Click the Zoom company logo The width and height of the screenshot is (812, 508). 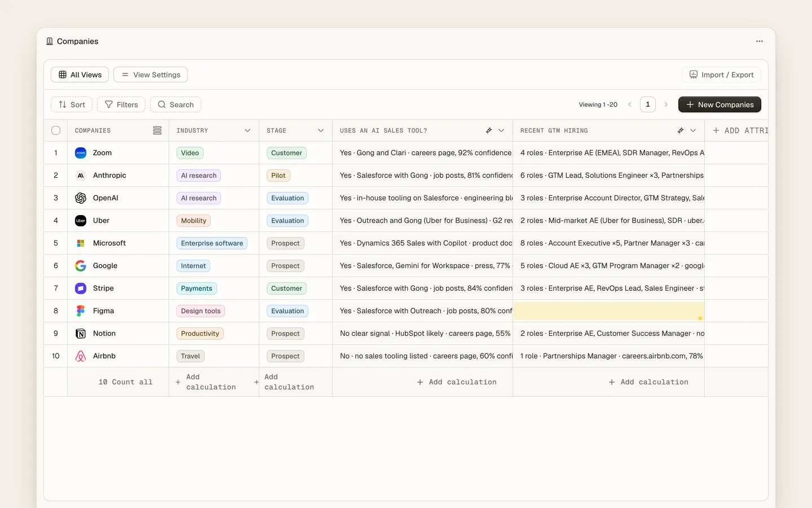pyautogui.click(x=81, y=153)
